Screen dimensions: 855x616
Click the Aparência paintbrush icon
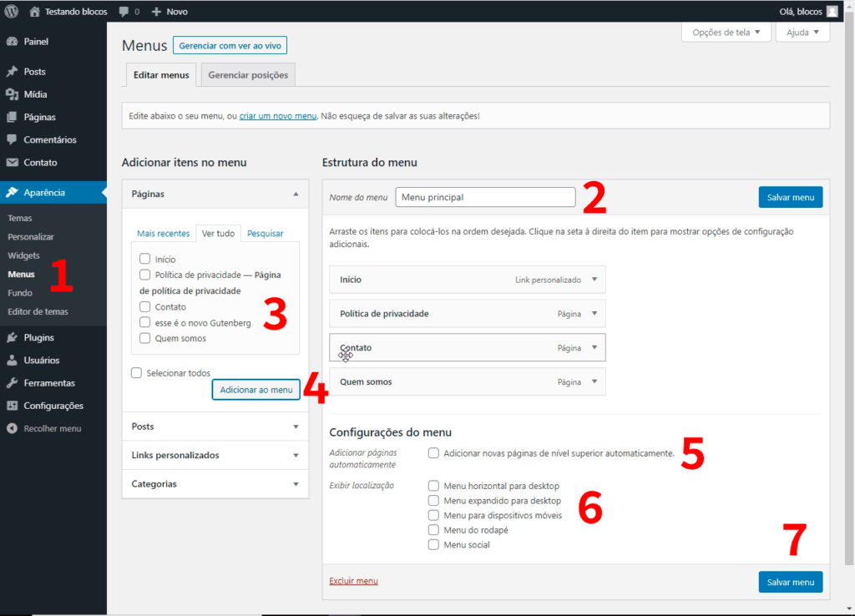pos(12,193)
